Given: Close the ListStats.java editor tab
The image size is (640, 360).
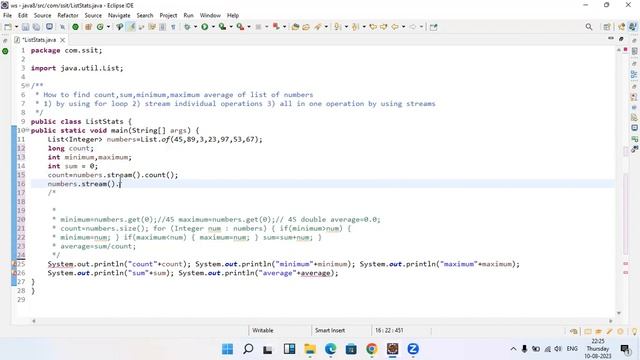Looking at the screenshot, I should click(x=62, y=40).
